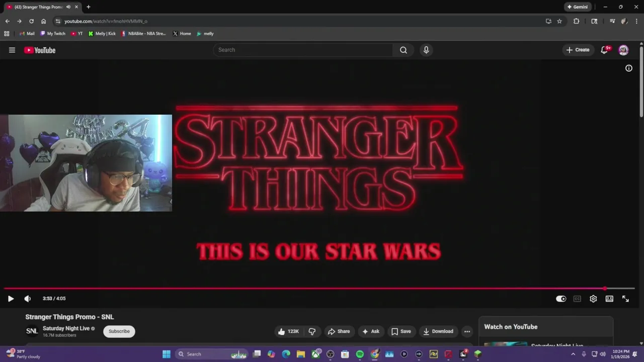Screen dimensions: 644x362
Task: Open the My Twitch bookmark
Action: pyautogui.click(x=52, y=34)
